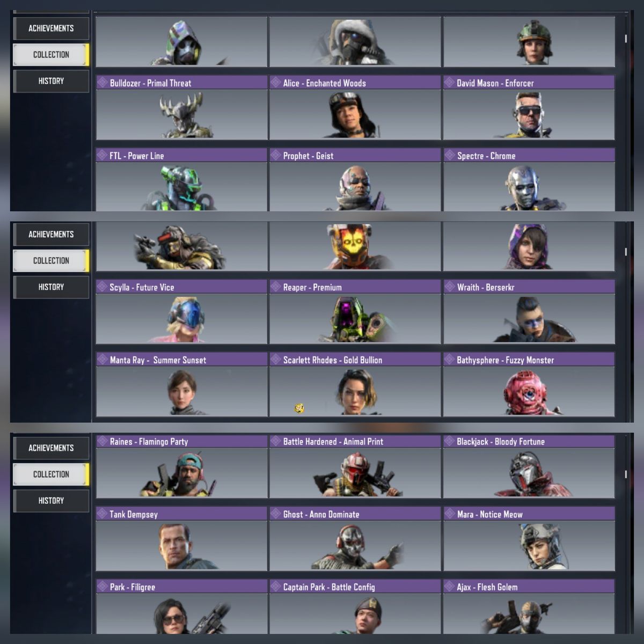644x644 pixels.
Task: Click diamond icon next to Bulldozer - Primal Threat
Action: pos(102,83)
